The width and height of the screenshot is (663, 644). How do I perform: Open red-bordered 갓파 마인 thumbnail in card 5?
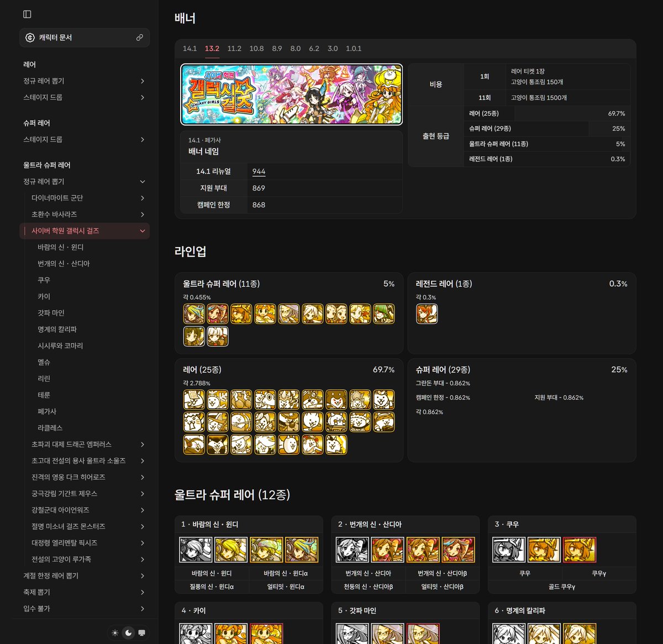[423, 633]
